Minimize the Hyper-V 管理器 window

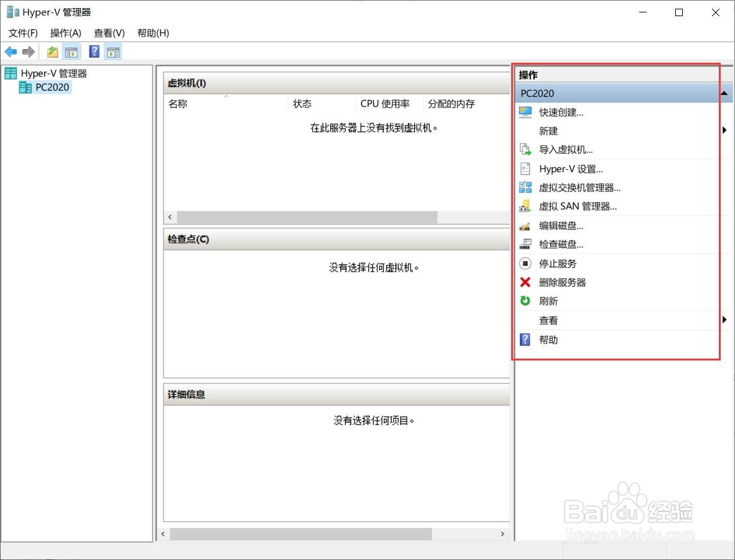[x=643, y=12]
